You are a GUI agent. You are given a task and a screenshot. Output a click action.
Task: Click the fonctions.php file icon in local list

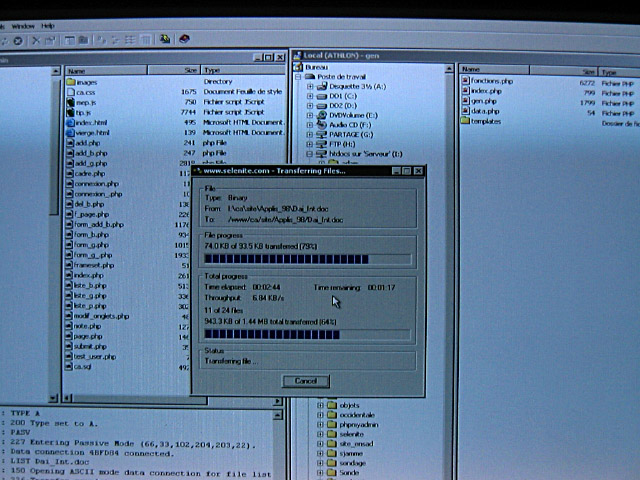pyautogui.click(x=465, y=80)
